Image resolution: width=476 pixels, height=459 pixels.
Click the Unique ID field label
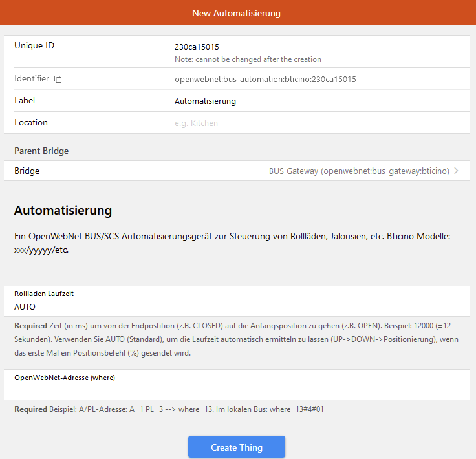click(35, 46)
